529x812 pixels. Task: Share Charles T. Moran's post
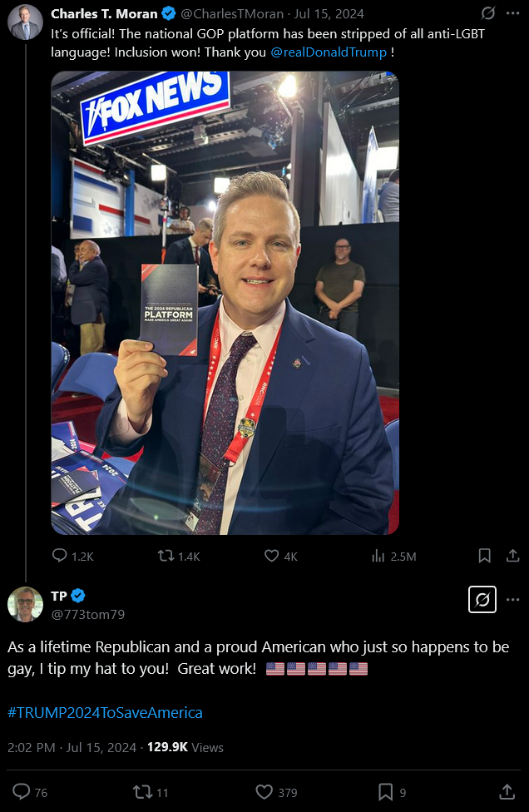[512, 556]
